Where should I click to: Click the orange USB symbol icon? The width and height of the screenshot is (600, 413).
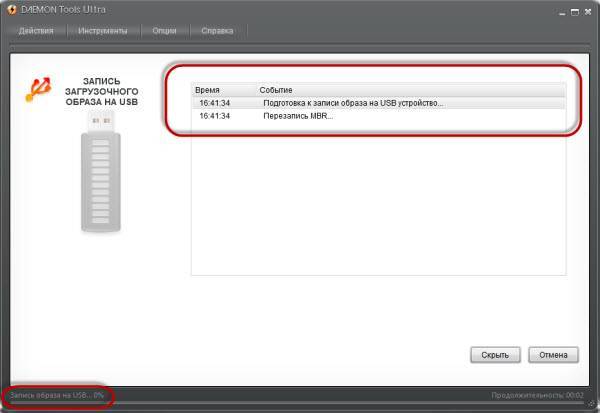(38, 90)
